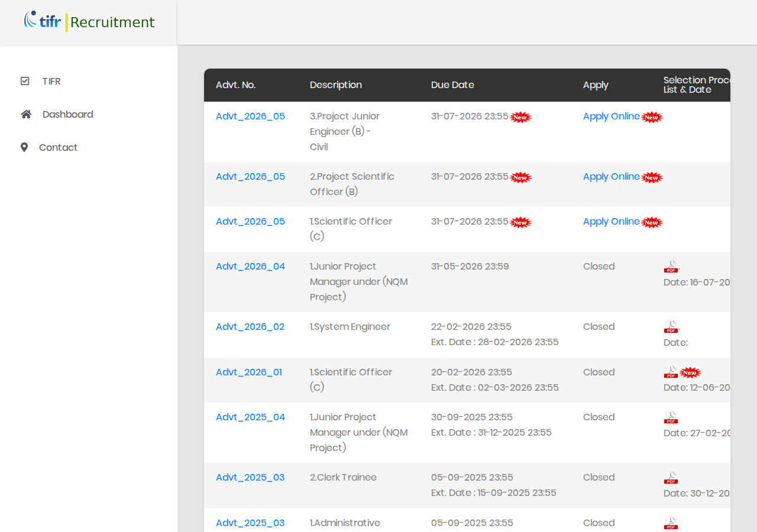This screenshot has width=757, height=532.
Task: Click the Dashboard home icon
Action: [x=26, y=114]
